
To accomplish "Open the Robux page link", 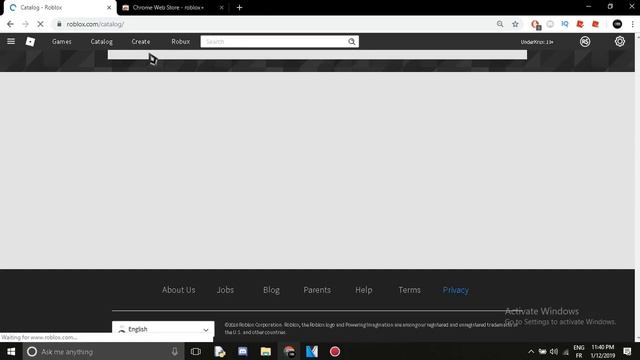I will point(180,42).
